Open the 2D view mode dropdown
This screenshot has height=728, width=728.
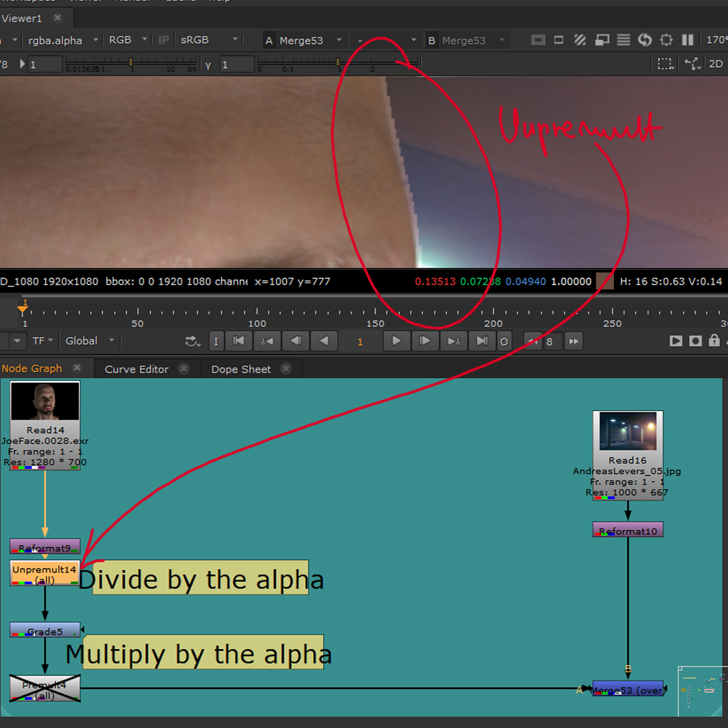[716, 64]
